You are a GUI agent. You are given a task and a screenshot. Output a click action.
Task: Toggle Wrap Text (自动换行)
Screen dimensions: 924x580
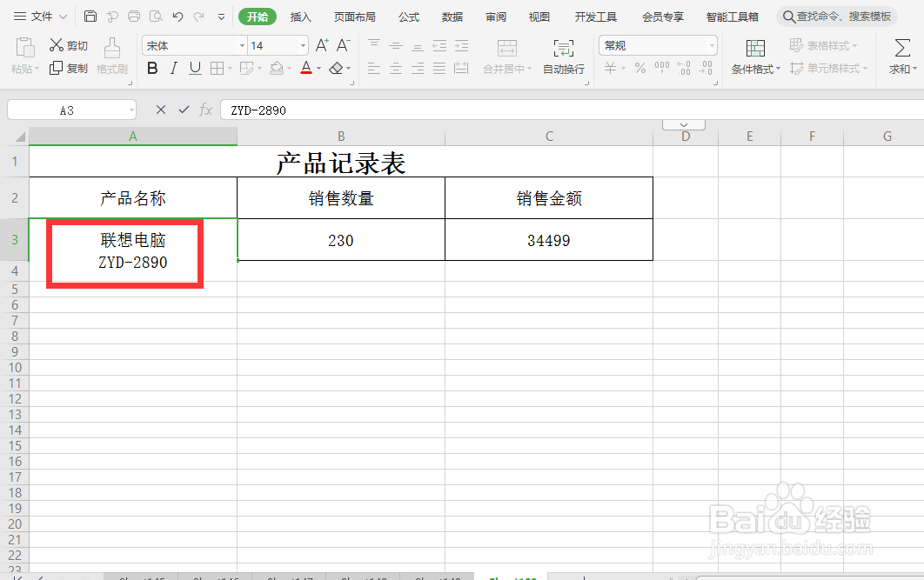coord(563,57)
